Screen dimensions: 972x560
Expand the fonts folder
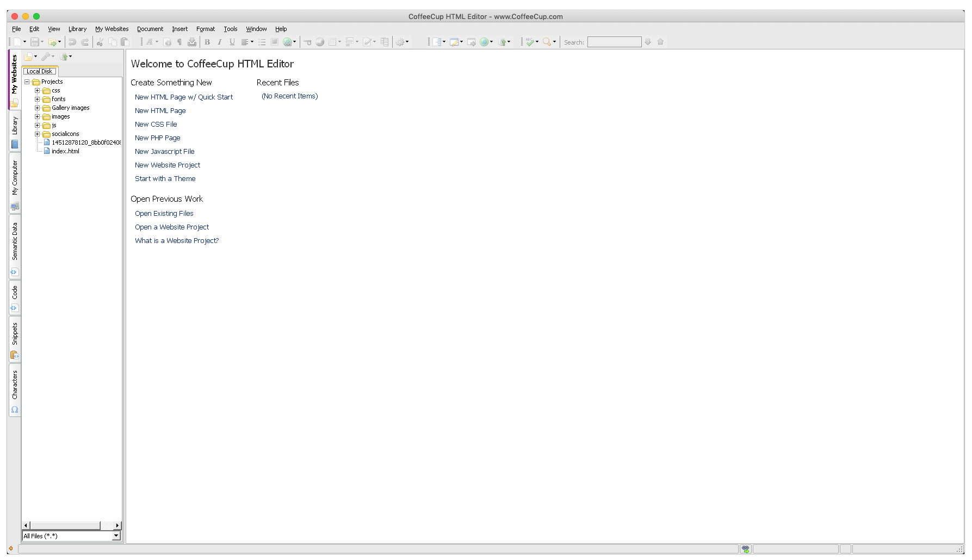38,99
